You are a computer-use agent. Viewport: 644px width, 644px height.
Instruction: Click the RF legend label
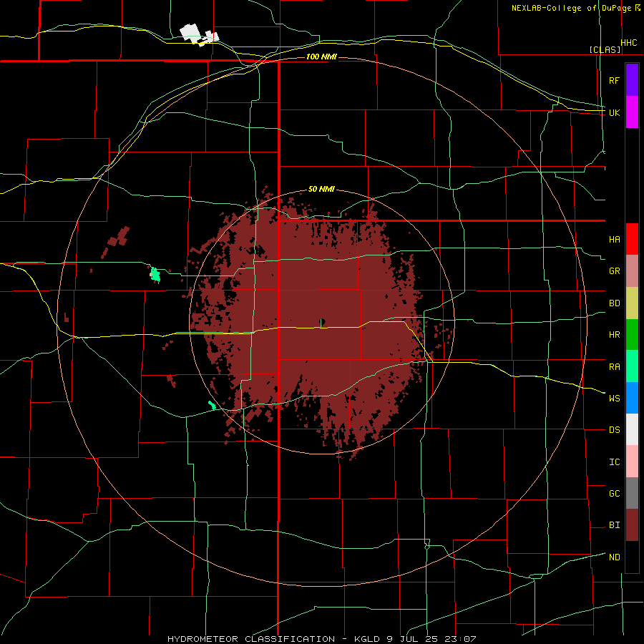[x=615, y=80]
